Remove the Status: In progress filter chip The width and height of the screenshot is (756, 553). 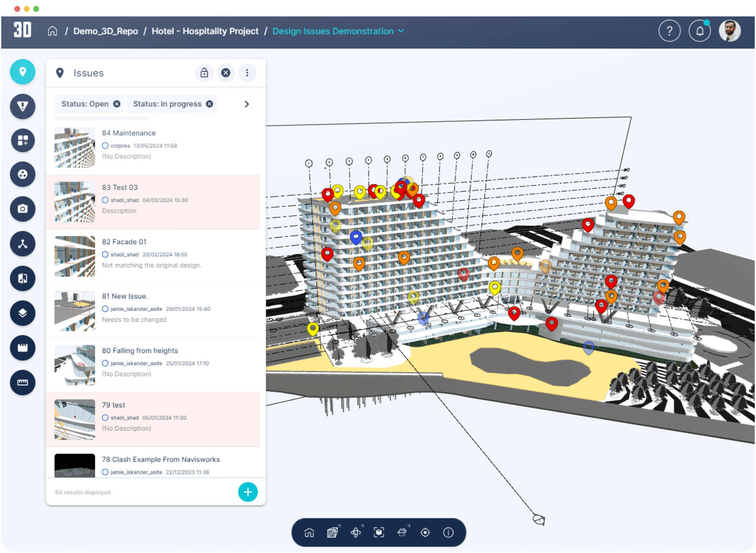tap(209, 104)
